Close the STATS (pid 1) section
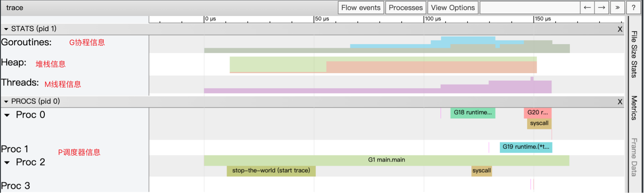 [x=620, y=29]
